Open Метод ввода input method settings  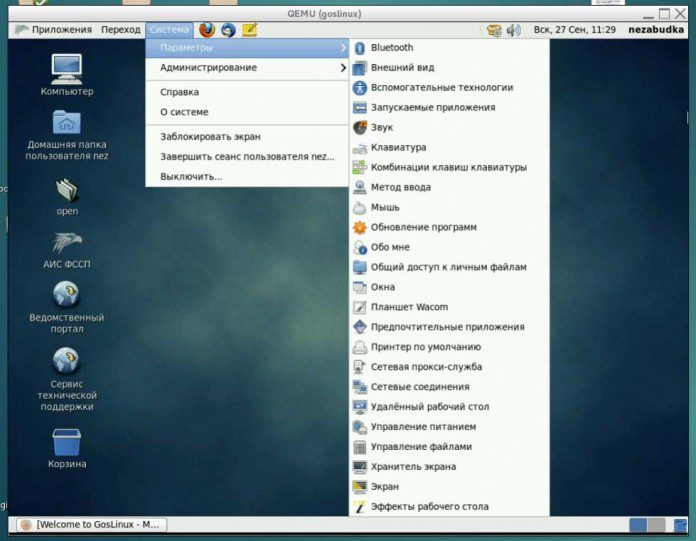(x=449, y=187)
